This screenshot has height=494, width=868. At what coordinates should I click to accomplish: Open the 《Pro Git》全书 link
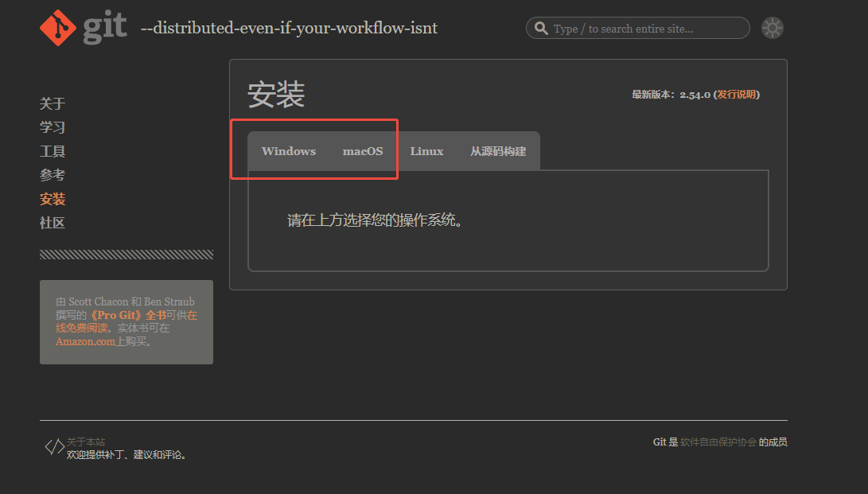coord(127,315)
